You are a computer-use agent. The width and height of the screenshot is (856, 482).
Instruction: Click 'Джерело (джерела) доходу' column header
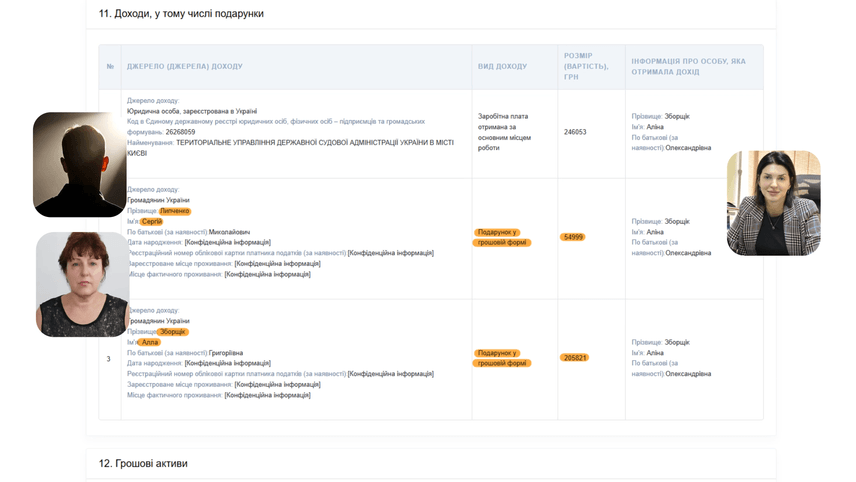tap(184, 67)
